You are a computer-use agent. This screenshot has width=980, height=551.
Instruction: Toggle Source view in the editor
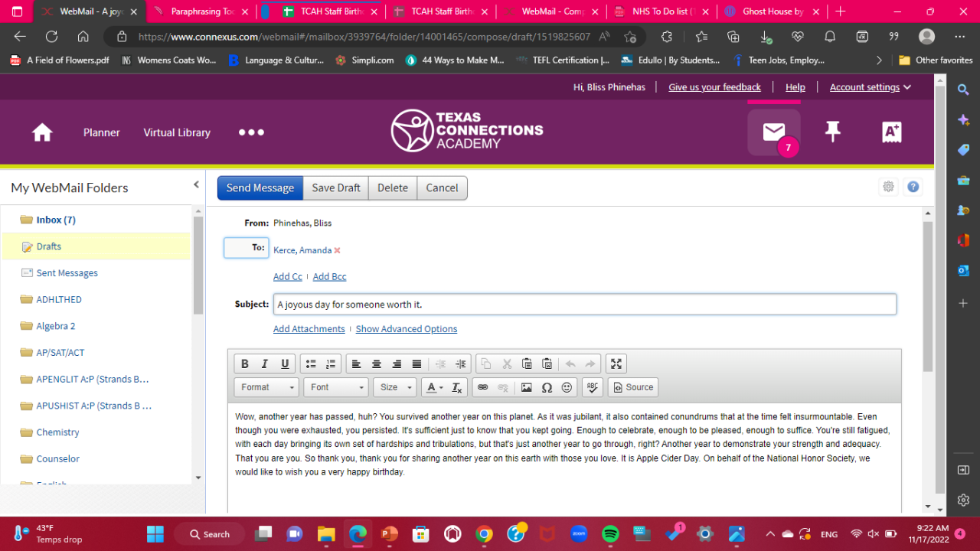633,387
